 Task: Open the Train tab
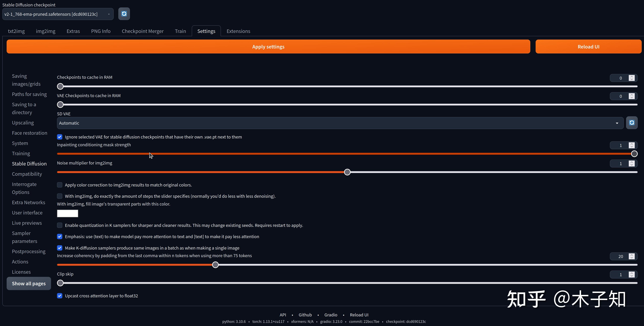tap(180, 31)
